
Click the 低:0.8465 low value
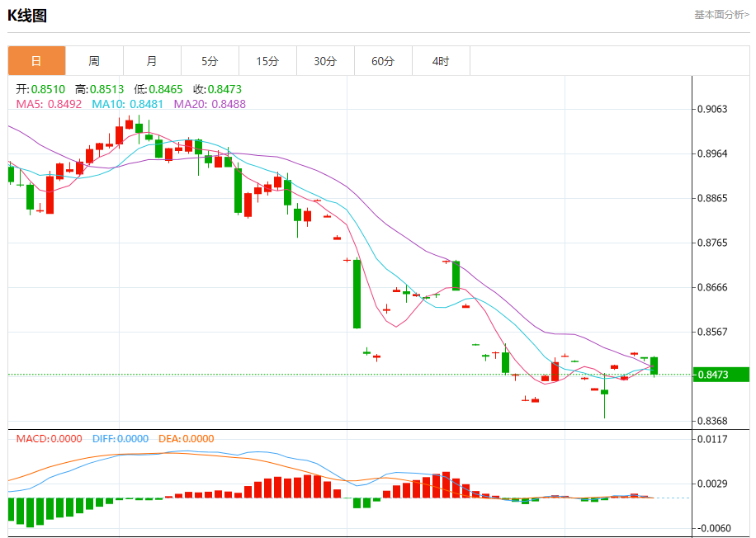tap(158, 89)
